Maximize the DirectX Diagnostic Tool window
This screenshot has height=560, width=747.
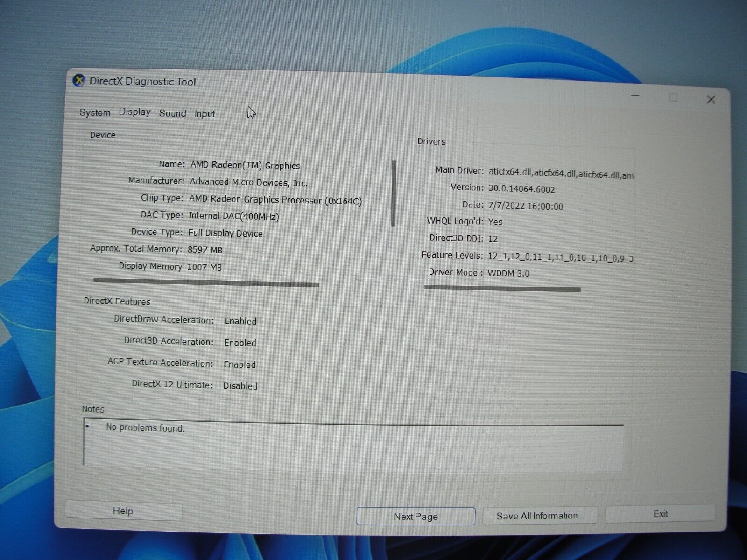click(x=673, y=97)
